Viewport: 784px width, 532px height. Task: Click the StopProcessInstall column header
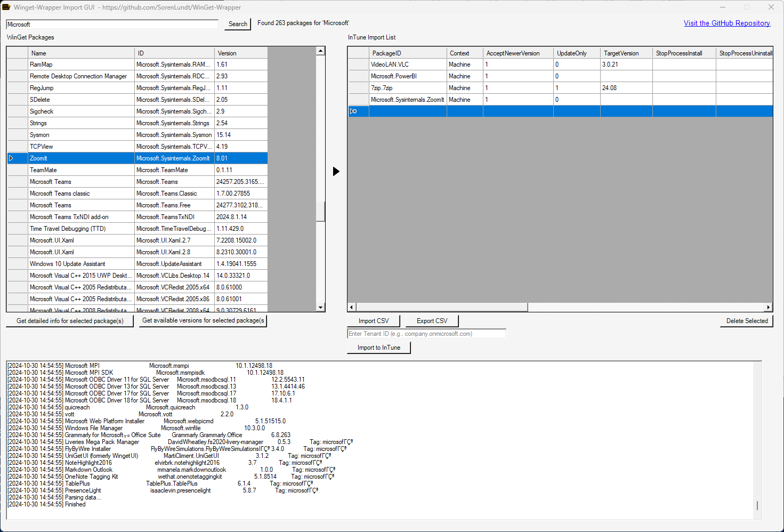pyautogui.click(x=684, y=53)
